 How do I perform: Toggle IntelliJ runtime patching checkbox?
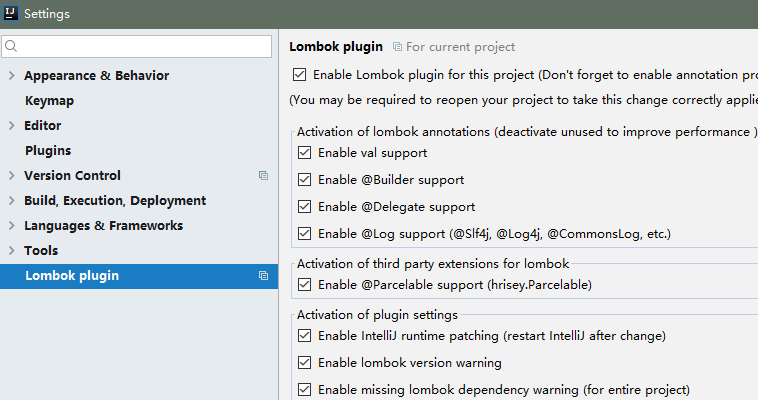click(305, 336)
